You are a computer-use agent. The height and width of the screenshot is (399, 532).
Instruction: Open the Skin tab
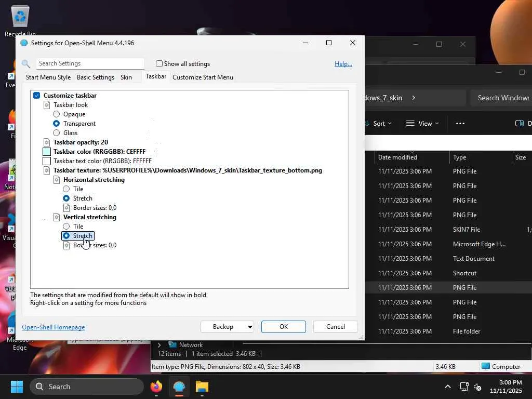pyautogui.click(x=126, y=77)
